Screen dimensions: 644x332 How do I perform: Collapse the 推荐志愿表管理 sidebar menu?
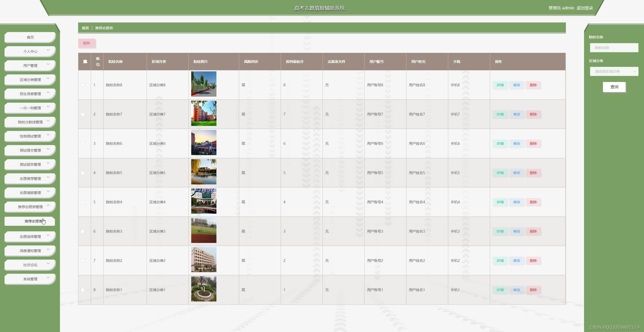click(30, 207)
